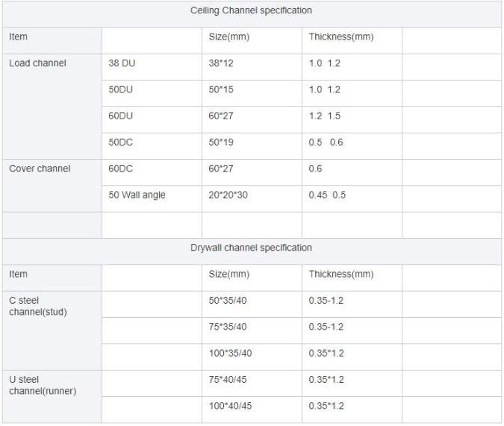The width and height of the screenshot is (504, 426).
Task: Click the 38 DU cell
Action: pyautogui.click(x=122, y=63)
